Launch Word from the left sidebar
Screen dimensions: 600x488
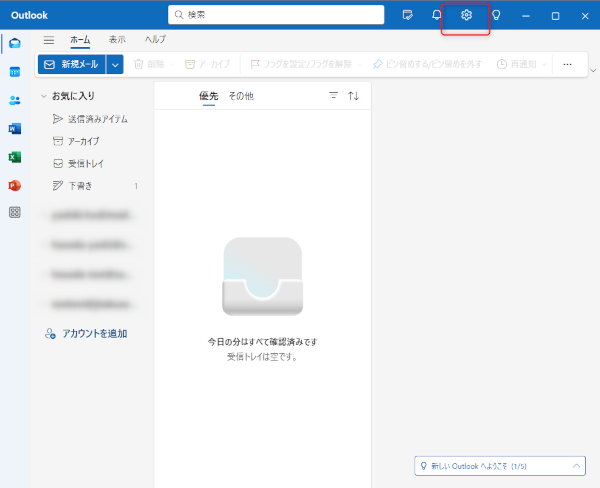coord(14,129)
